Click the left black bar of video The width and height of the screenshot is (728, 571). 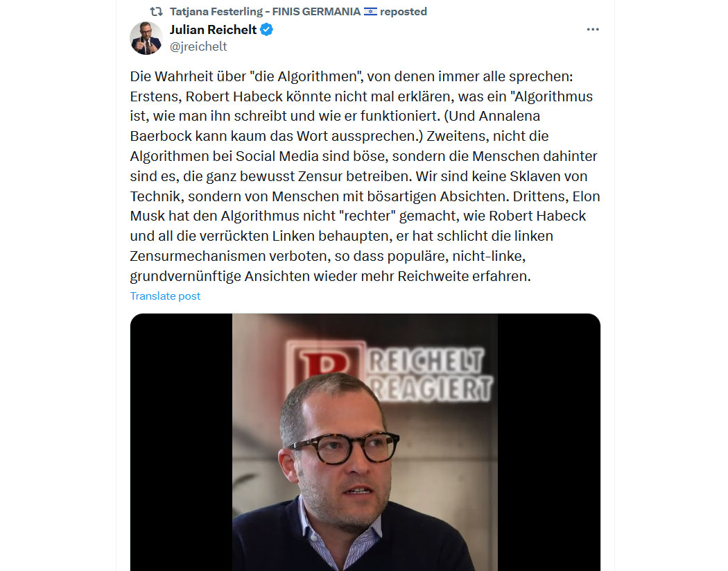(181, 443)
